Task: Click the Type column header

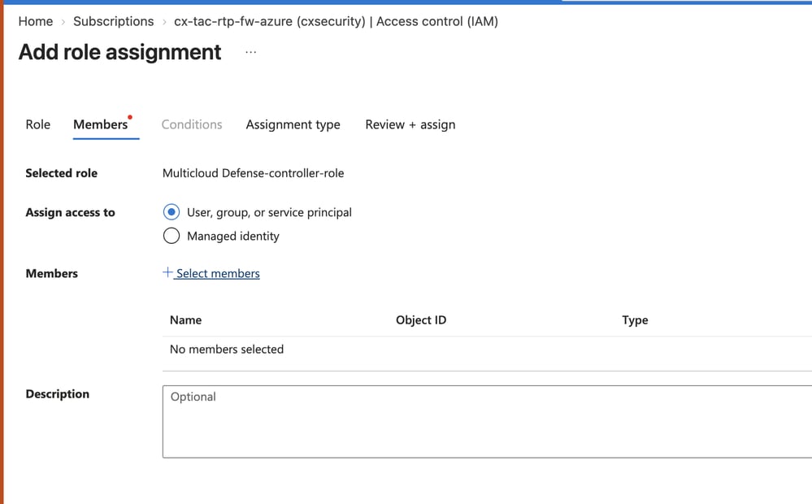Action: pyautogui.click(x=635, y=320)
